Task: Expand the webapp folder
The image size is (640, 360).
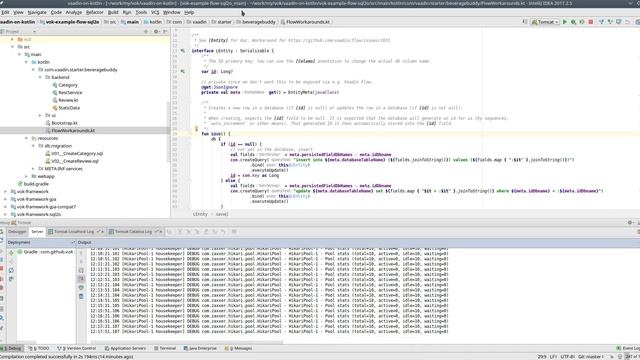Action: pyautogui.click(x=26, y=176)
